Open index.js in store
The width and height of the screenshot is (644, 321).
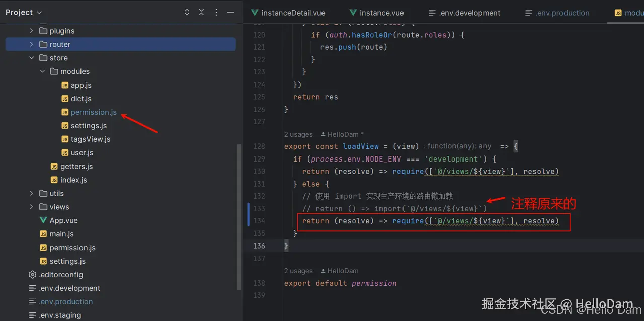pyautogui.click(x=73, y=180)
